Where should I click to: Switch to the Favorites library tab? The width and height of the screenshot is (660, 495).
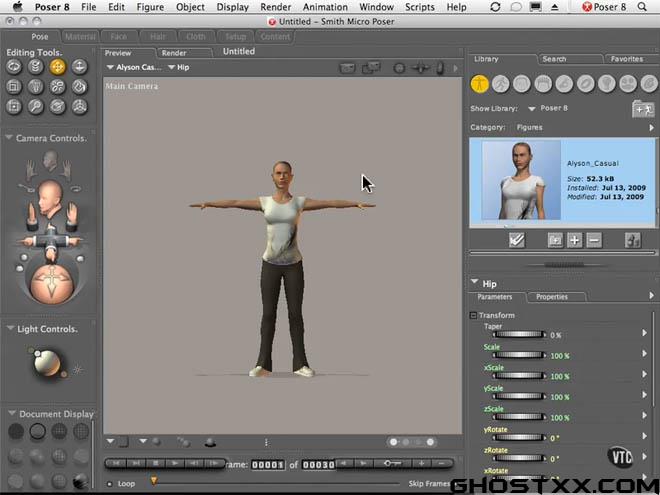(627, 59)
